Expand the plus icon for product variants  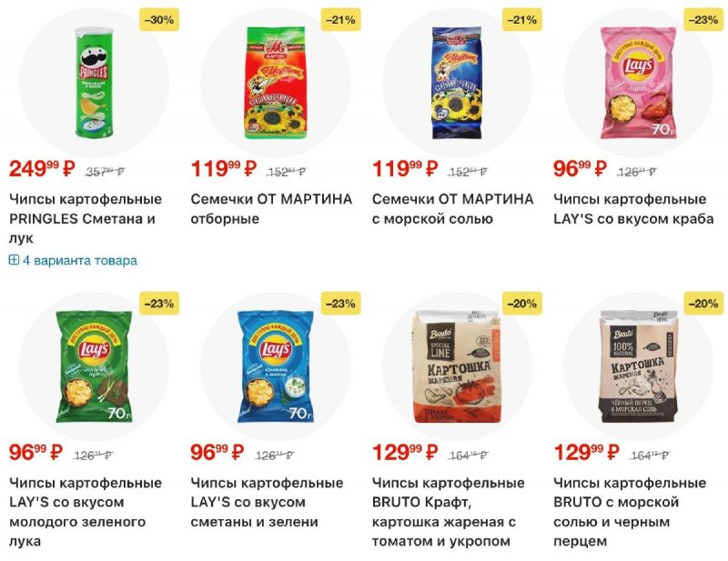point(14,260)
